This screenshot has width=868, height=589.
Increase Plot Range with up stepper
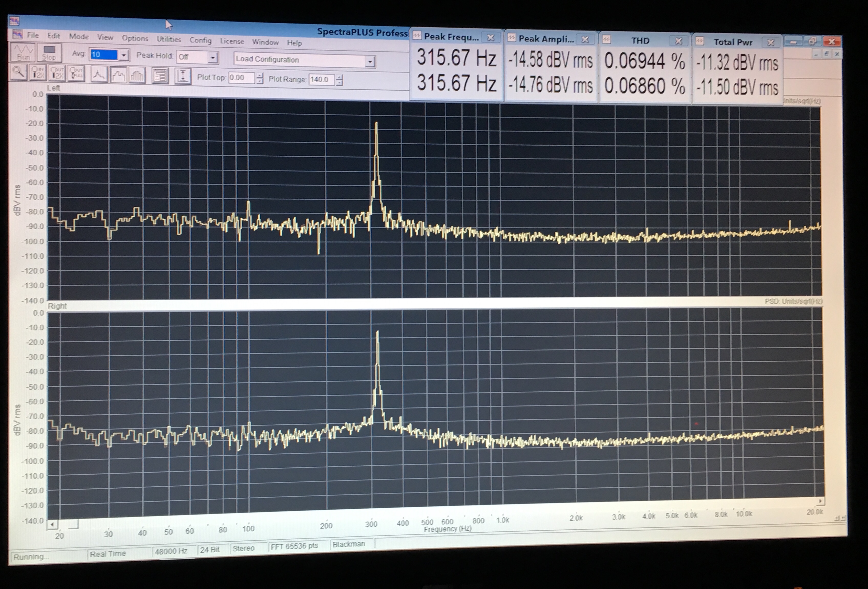point(339,77)
